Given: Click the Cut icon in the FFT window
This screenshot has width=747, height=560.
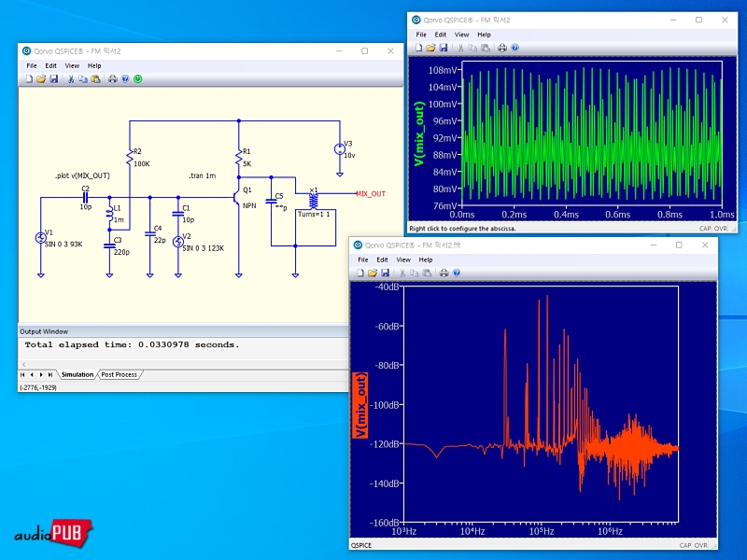Looking at the screenshot, I should (x=402, y=273).
